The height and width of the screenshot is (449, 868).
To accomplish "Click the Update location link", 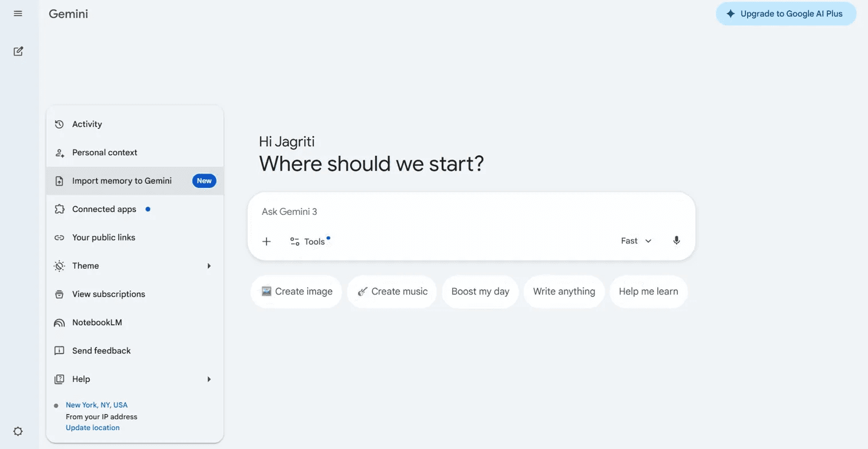I will coord(93,428).
